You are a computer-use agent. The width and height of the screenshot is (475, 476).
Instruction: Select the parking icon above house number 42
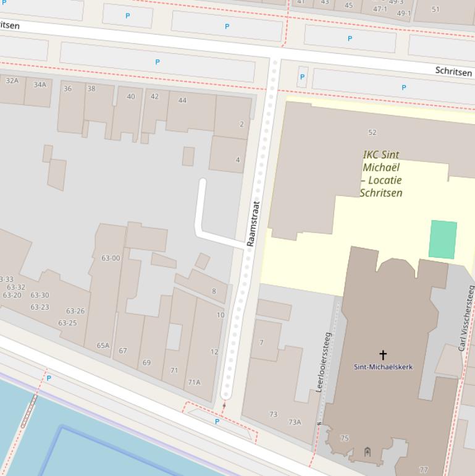click(x=158, y=62)
